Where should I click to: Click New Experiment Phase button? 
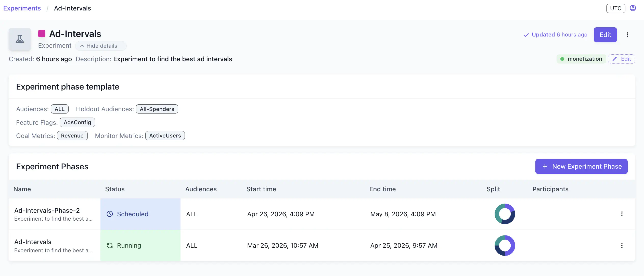[581, 167]
